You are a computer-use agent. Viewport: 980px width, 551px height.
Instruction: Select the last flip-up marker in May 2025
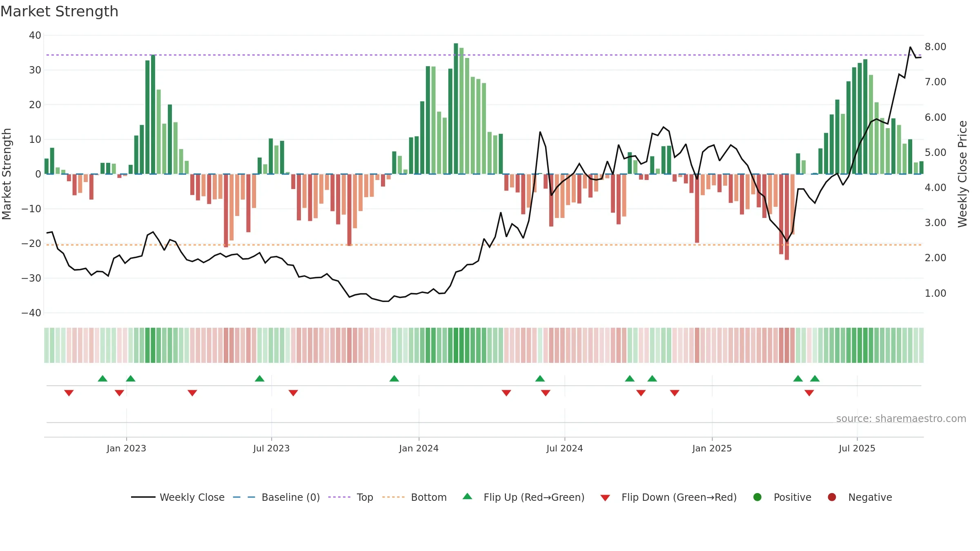click(815, 378)
